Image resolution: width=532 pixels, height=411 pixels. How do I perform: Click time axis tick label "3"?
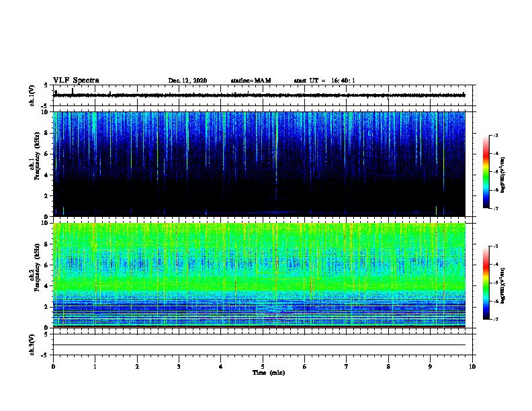click(179, 367)
